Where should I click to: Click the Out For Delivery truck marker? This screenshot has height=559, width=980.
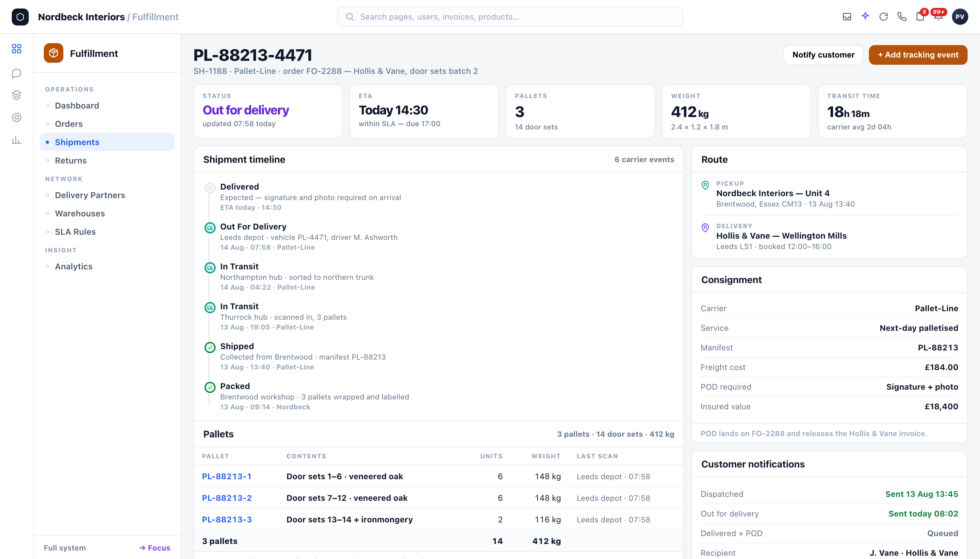click(x=210, y=228)
